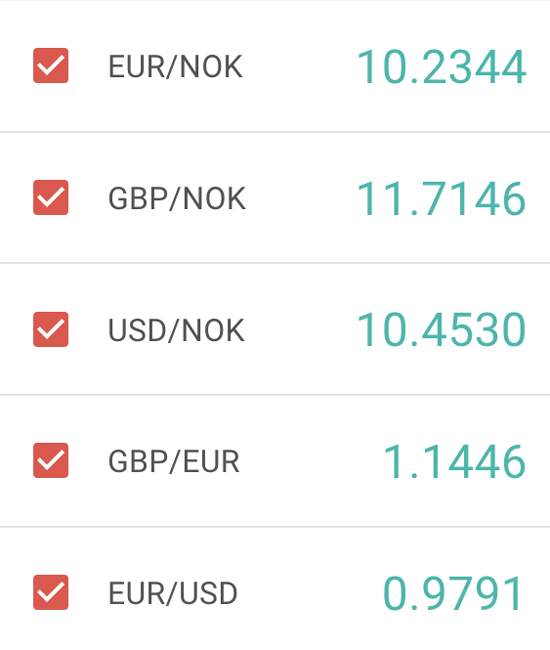Screen dimensions: 550x650
Task: Deselect the EUR/USD checkbox
Action: point(51,592)
